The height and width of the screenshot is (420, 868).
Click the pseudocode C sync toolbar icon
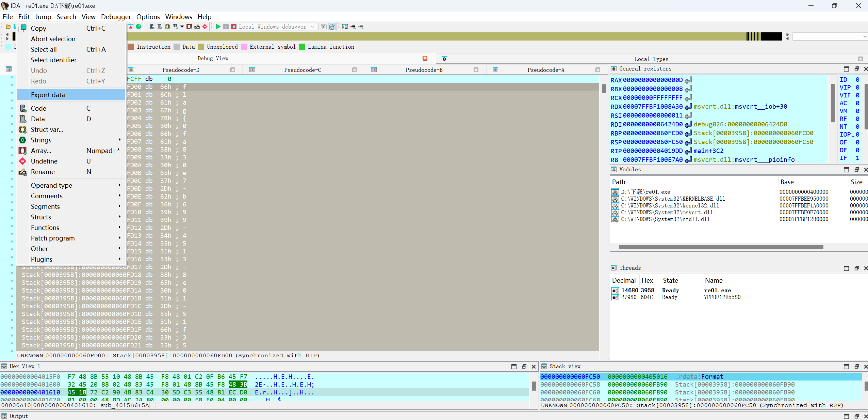332,27
